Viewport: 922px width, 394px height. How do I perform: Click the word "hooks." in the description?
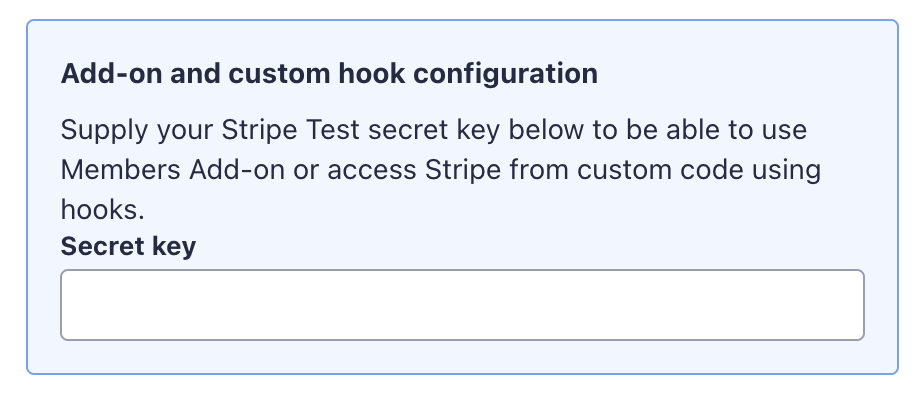102,209
